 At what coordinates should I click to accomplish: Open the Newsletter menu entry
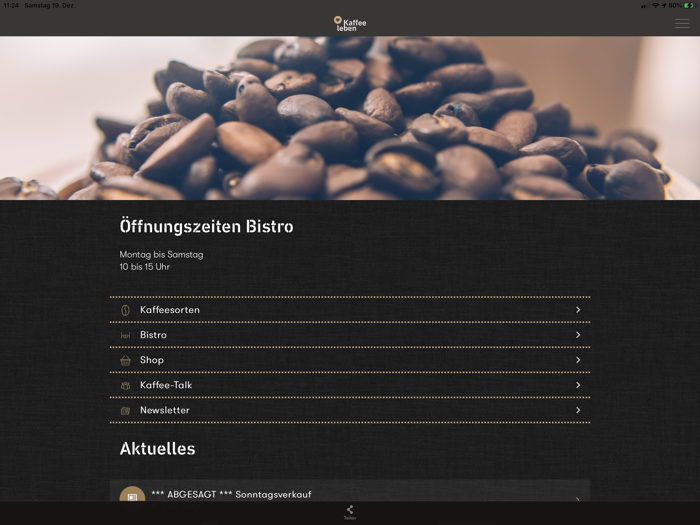click(350, 410)
